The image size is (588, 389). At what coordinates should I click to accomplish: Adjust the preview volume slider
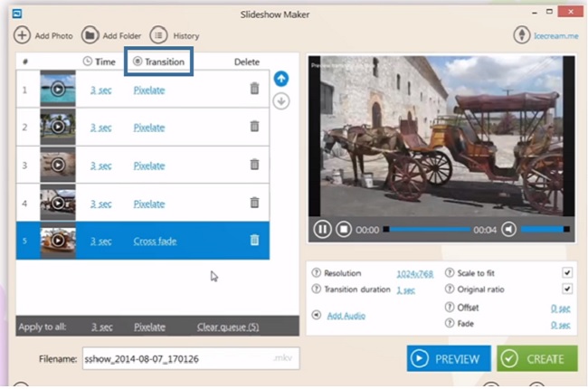point(545,229)
